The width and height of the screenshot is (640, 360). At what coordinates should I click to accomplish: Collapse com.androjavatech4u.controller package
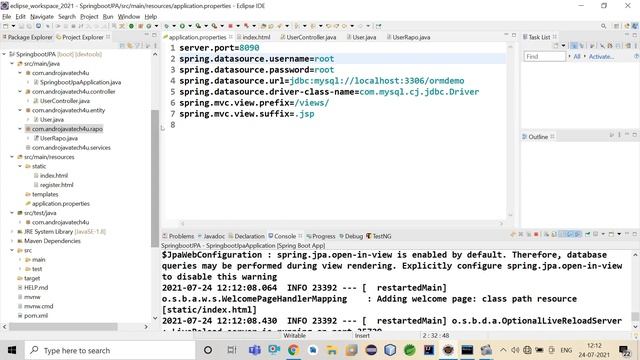(20, 91)
